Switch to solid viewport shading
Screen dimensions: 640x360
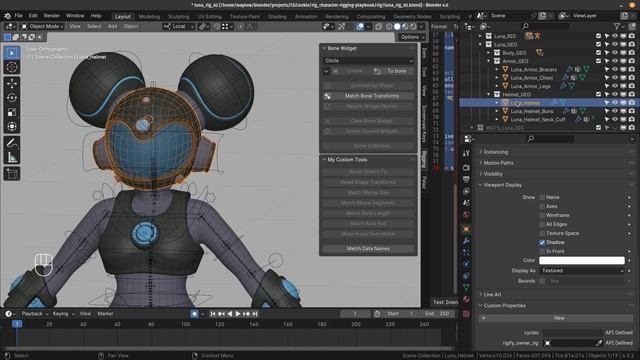pyautogui.click(x=397, y=27)
